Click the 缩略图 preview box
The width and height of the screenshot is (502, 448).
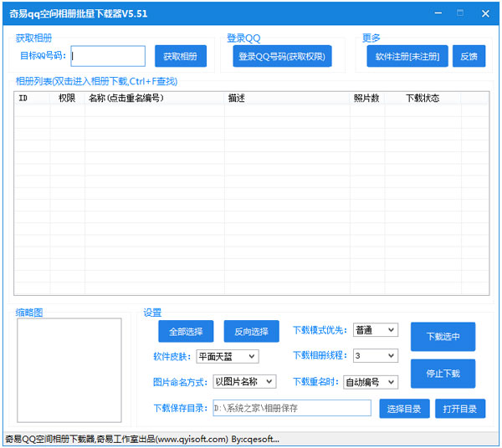[x=69, y=370]
